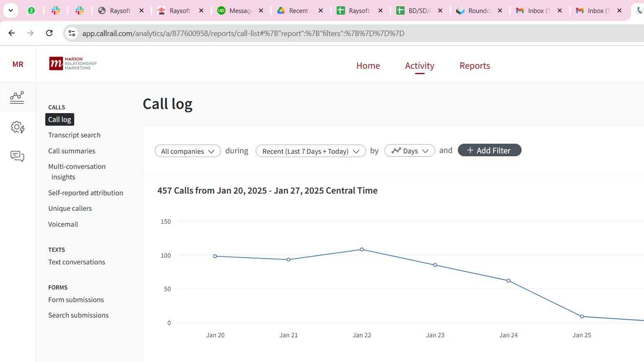Viewport: 644px width, 362px height.
Task: Close the BD/SD sheets tab
Action: [x=440, y=10]
